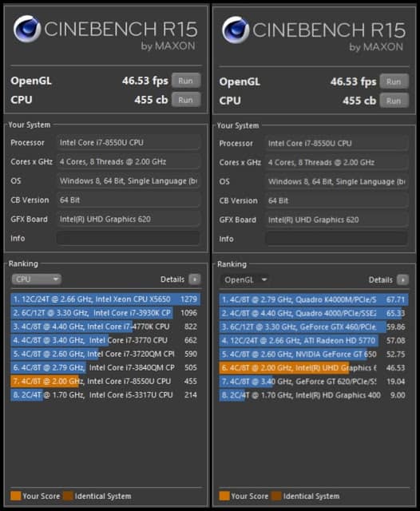Click Details arrow icon in CPU ranking
Viewport: 420px width, 511px height.
coord(195,279)
